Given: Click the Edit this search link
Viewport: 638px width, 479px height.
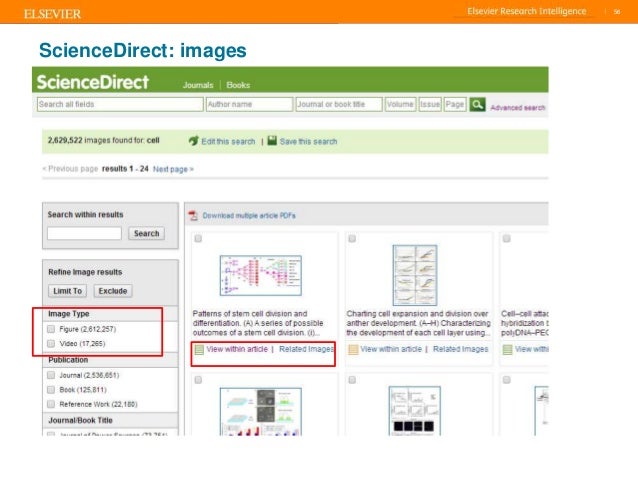Looking at the screenshot, I should (x=228, y=142).
